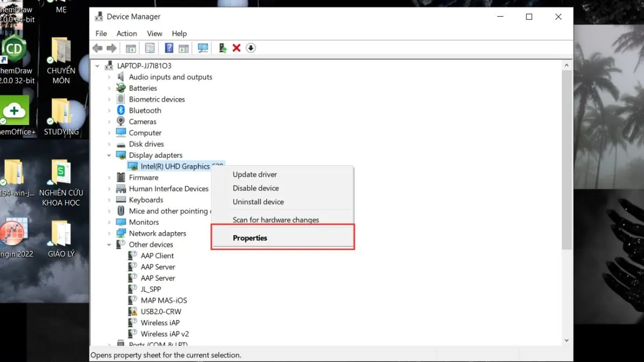
Task: Choose Properties from the context menu
Action: [250, 238]
